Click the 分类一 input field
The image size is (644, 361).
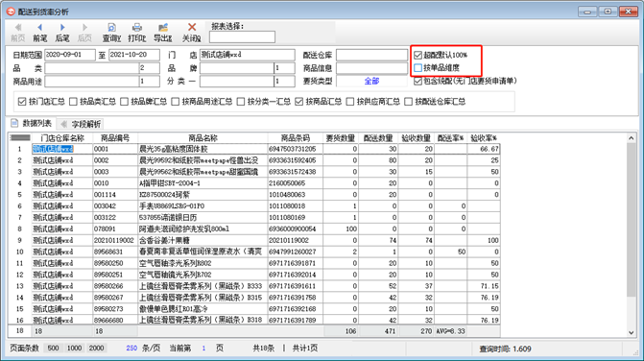pos(237,82)
